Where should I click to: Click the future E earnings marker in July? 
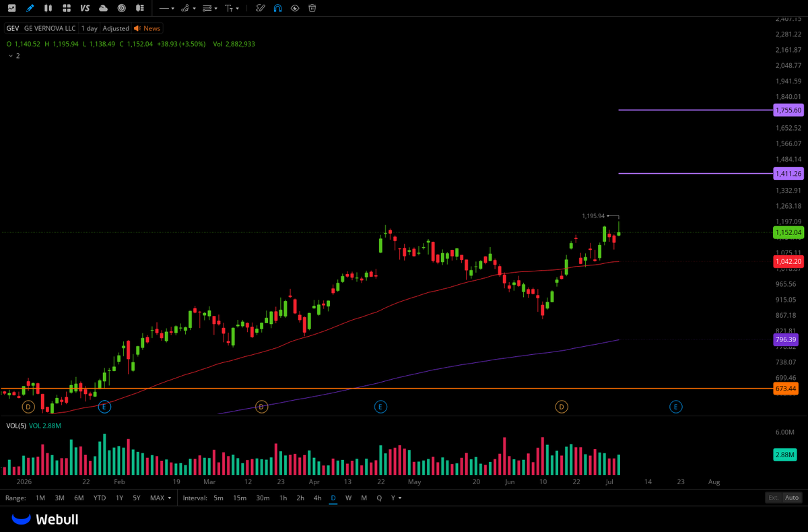tap(675, 407)
